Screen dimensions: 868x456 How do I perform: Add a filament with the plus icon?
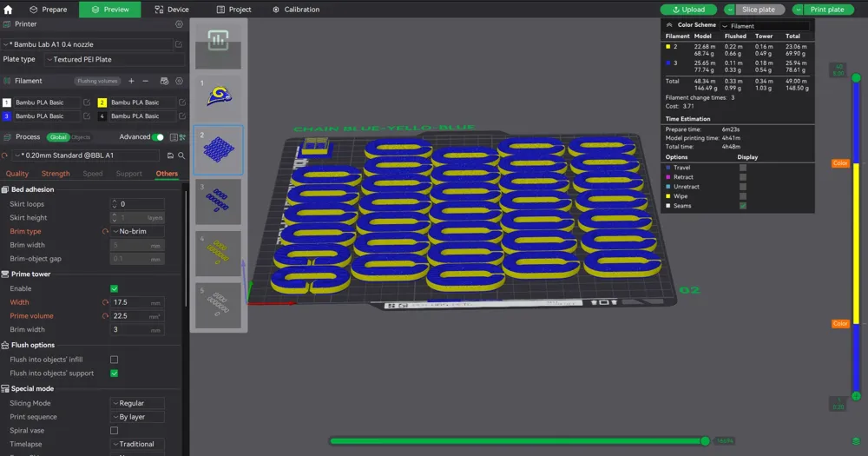pyautogui.click(x=132, y=81)
